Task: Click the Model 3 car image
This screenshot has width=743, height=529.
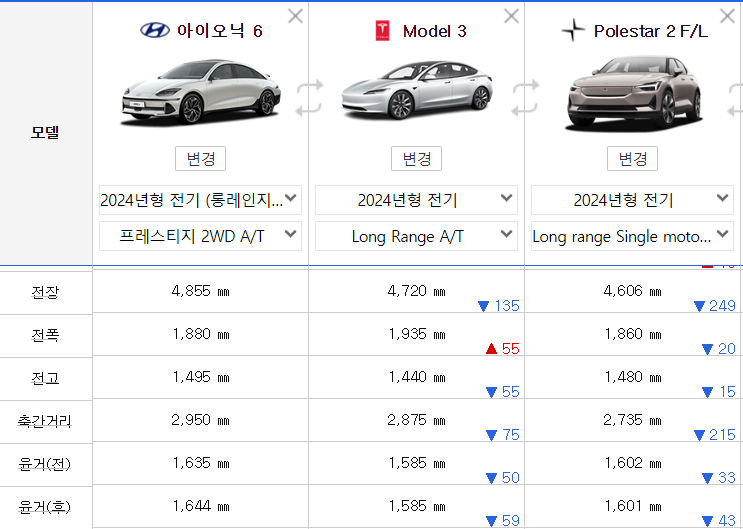Action: pyautogui.click(x=417, y=90)
